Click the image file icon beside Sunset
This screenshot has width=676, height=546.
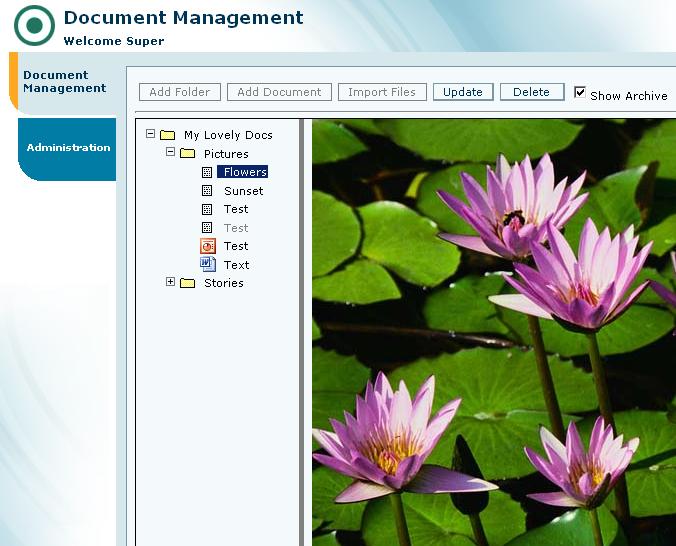207,191
